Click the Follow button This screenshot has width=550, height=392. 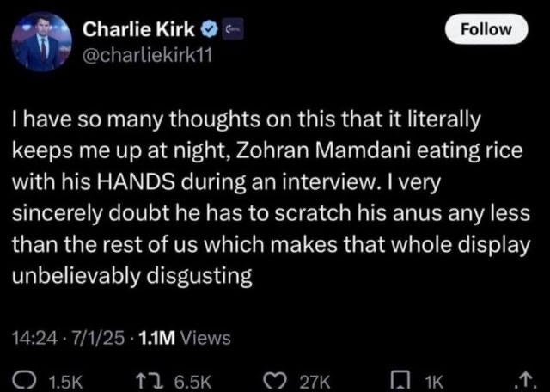[486, 28]
